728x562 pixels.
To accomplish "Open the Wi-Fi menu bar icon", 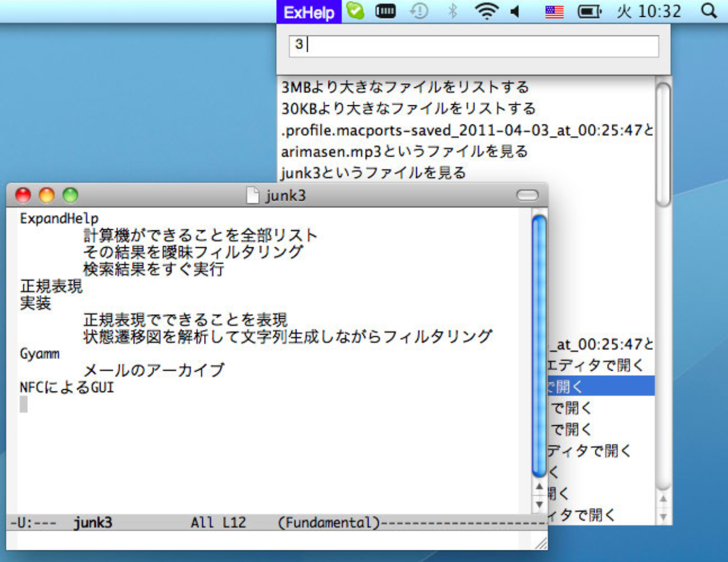I will (486, 10).
